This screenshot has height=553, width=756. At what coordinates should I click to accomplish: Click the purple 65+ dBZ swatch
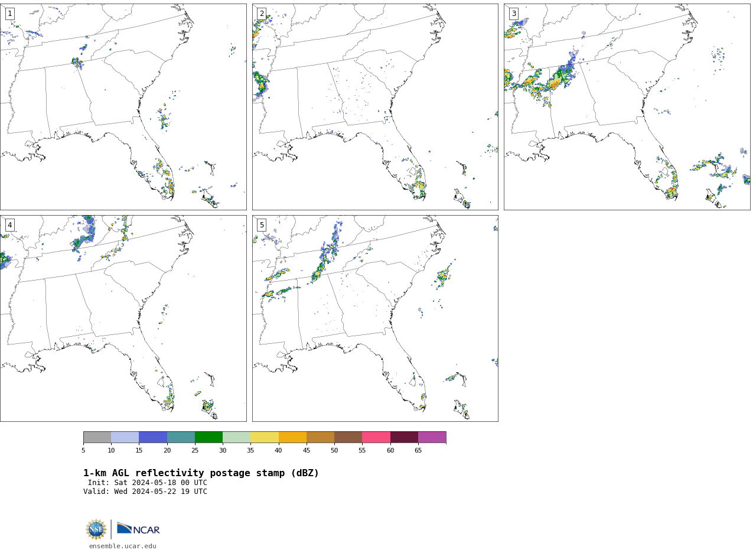432,437
